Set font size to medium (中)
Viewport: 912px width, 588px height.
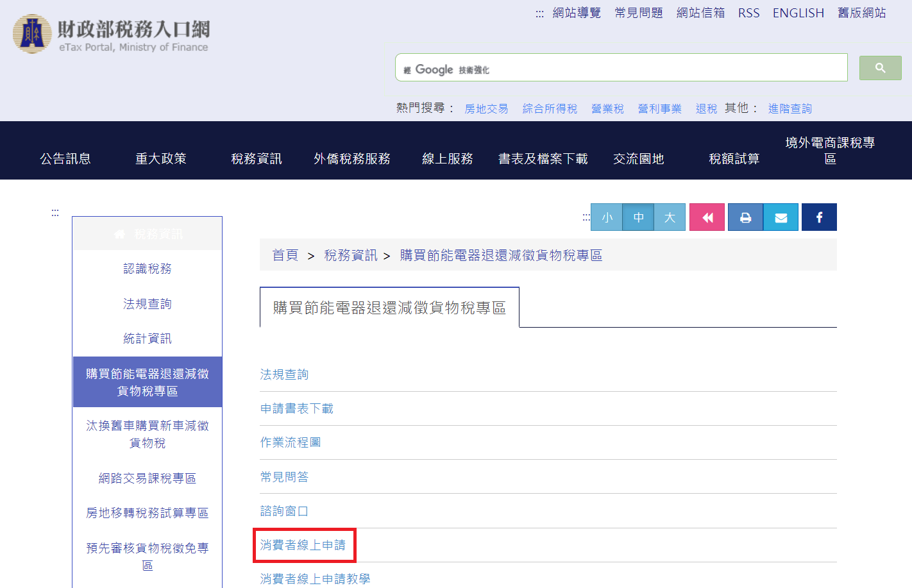(x=638, y=217)
